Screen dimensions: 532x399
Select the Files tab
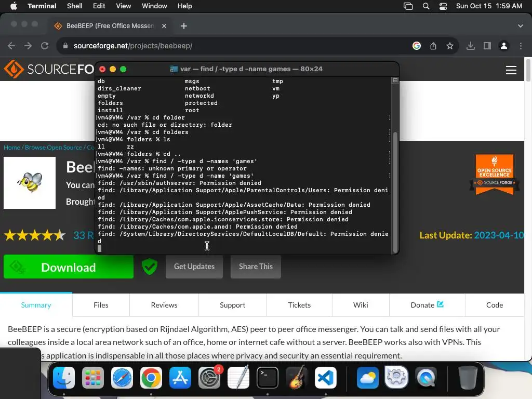click(x=101, y=305)
